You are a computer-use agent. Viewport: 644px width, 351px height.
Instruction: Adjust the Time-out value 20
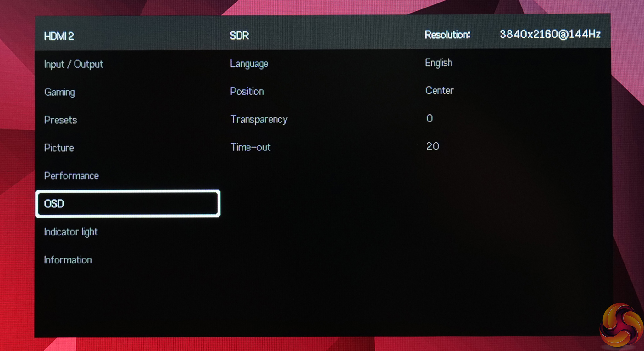(x=432, y=146)
